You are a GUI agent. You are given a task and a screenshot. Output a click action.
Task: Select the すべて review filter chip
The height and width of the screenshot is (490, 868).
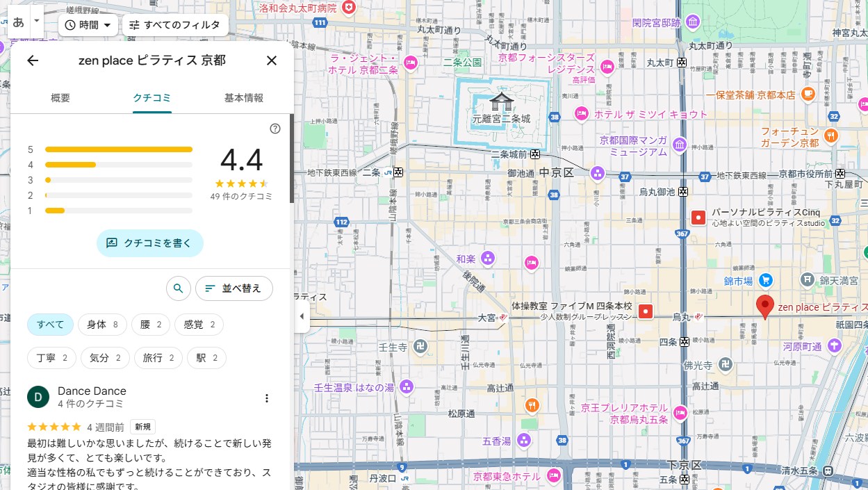[51, 324]
